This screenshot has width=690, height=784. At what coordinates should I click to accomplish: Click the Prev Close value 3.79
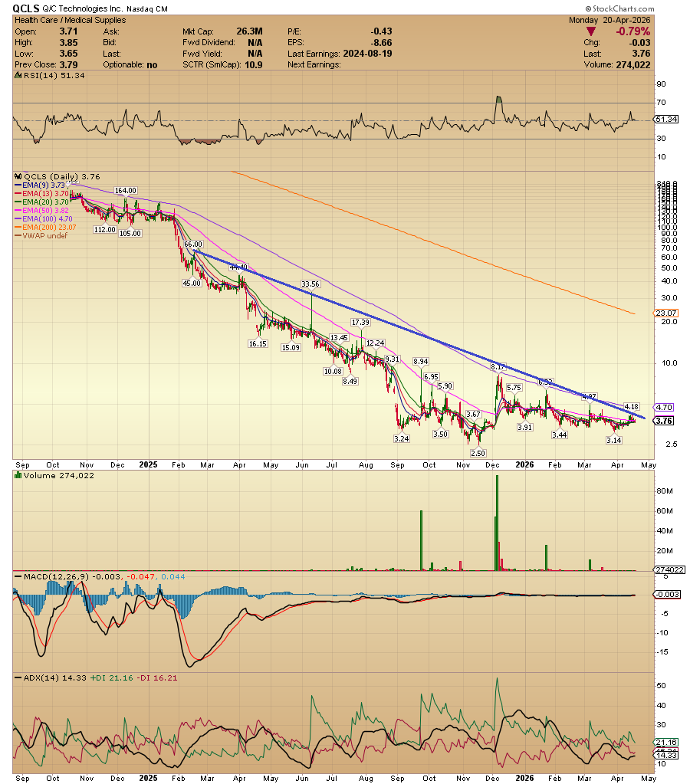68,64
